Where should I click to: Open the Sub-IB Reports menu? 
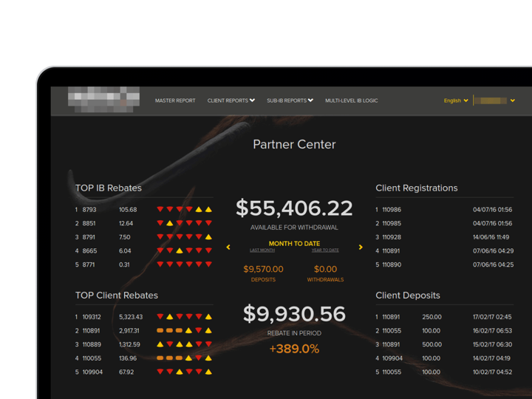coord(290,100)
